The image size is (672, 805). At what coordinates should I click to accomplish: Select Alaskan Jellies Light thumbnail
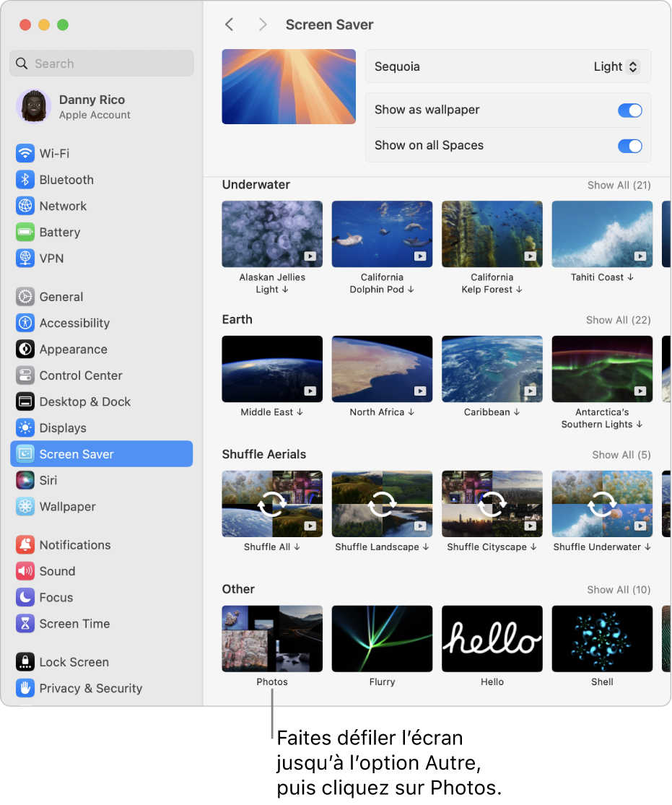coord(272,234)
